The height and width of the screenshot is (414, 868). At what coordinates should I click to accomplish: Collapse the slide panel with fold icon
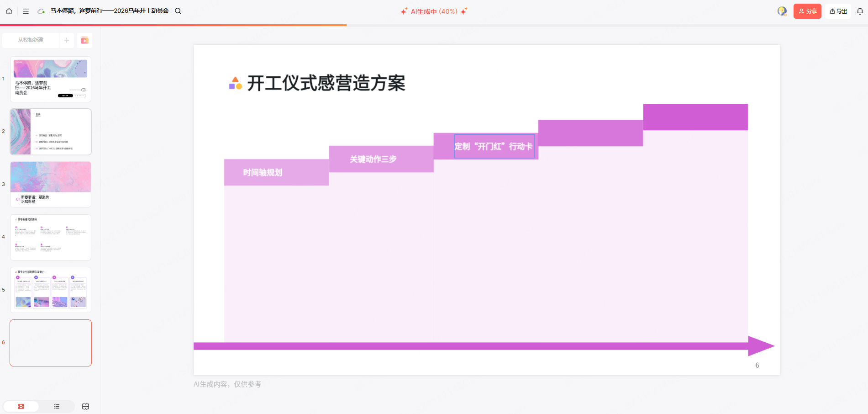pos(85,406)
